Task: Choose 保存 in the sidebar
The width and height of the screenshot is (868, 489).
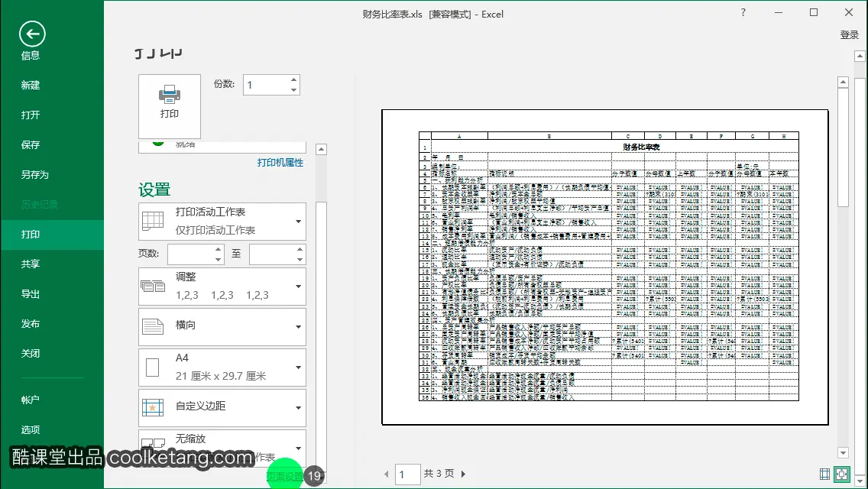Action: [31, 145]
